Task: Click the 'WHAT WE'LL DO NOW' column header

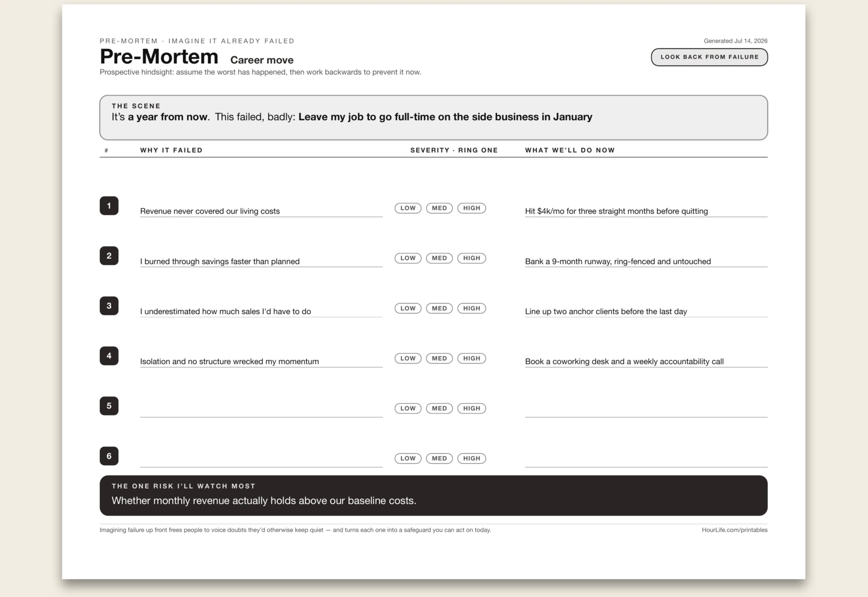Action: (x=570, y=150)
